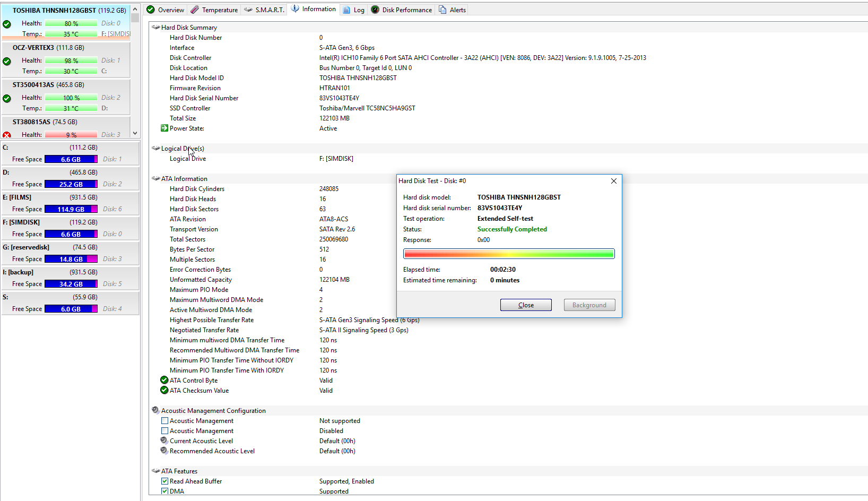Open the Overview tab

(165, 10)
